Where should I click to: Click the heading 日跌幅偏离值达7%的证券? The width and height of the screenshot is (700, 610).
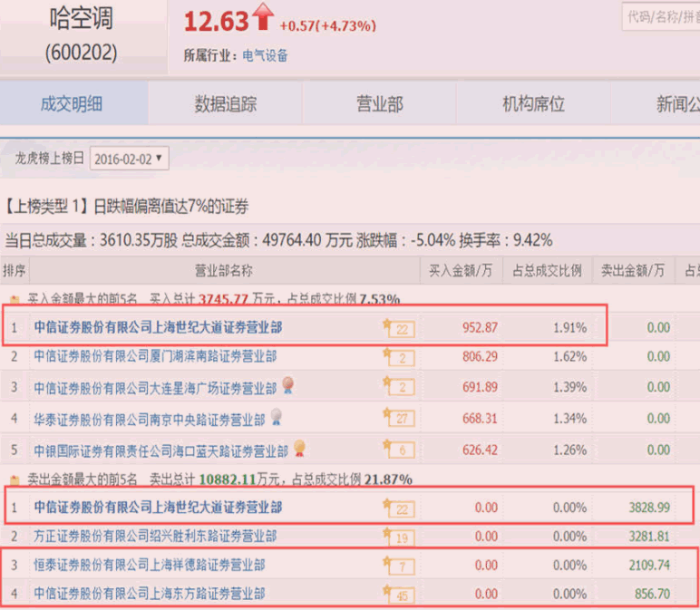pos(171,207)
